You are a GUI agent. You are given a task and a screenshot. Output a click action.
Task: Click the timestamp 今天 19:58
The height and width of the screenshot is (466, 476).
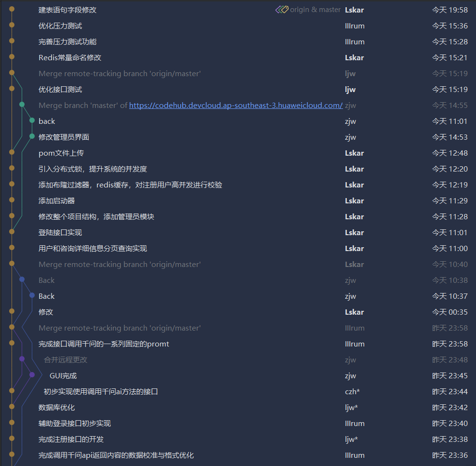pos(450,10)
